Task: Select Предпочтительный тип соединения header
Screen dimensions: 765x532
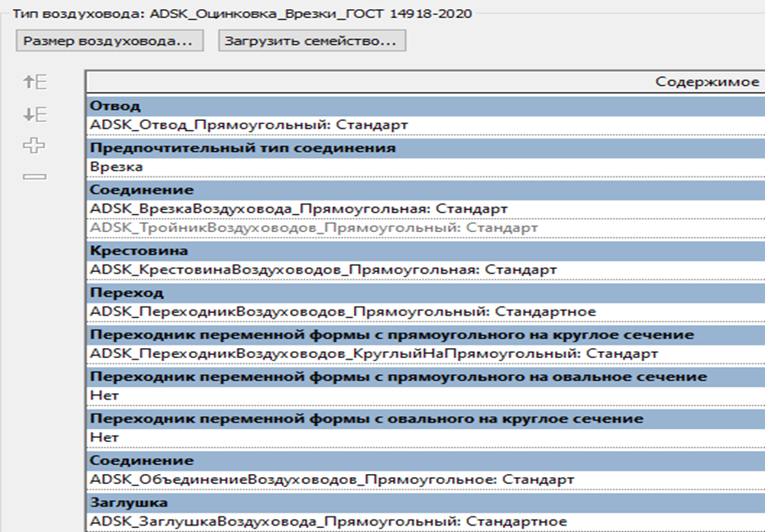Action: coord(426,148)
